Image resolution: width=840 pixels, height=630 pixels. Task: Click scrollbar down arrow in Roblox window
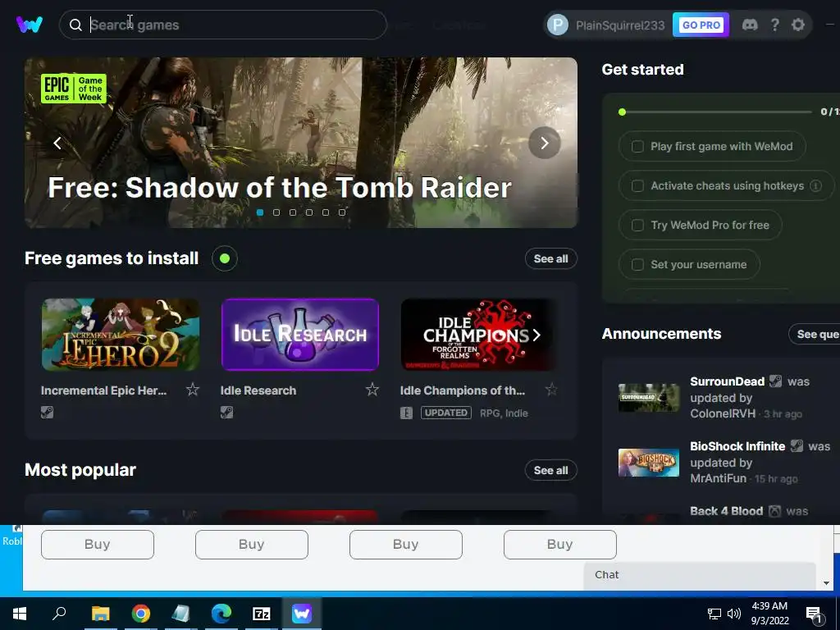[x=827, y=583]
